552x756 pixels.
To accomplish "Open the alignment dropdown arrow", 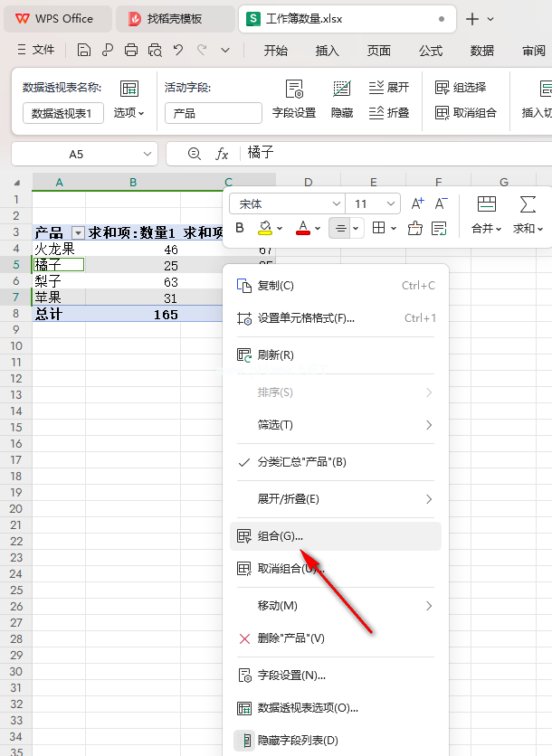I will 357,229.
